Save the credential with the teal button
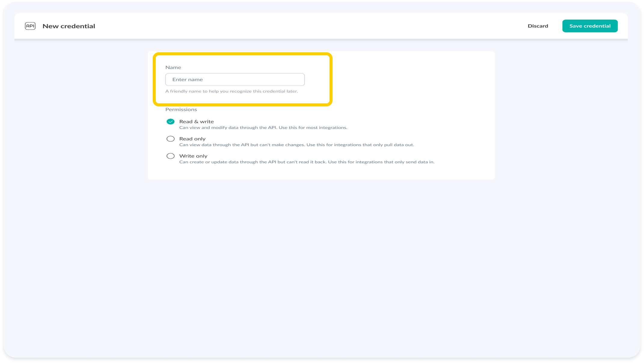The height and width of the screenshot is (363, 644). click(x=590, y=26)
